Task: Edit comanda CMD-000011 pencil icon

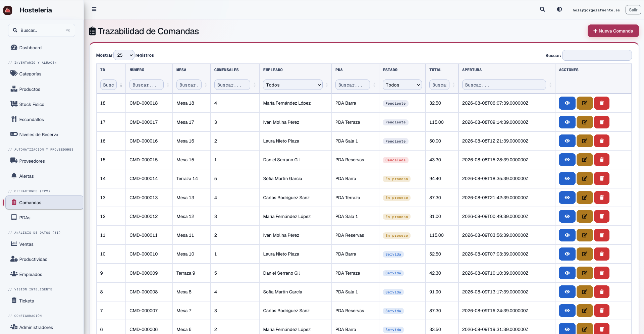Action: (585, 235)
